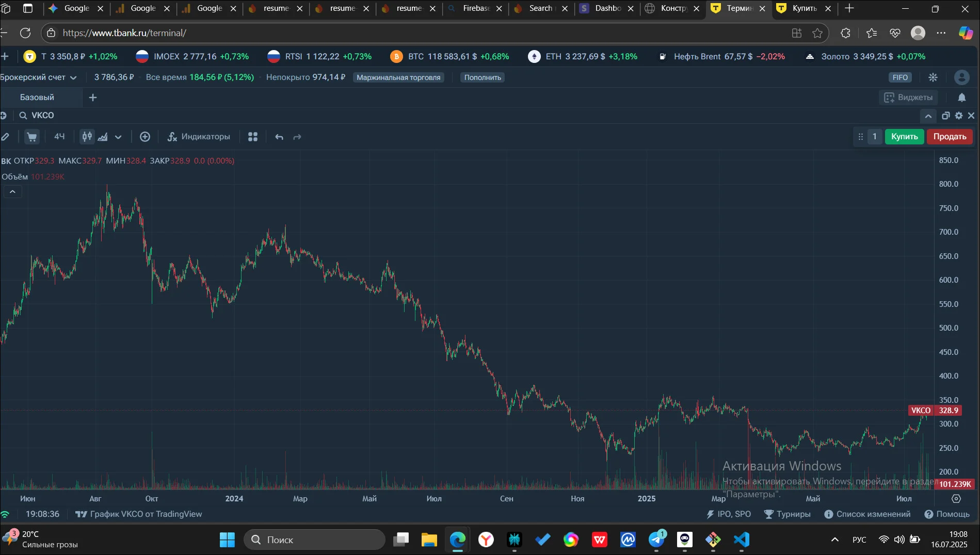The height and width of the screenshot is (555, 980).
Task: Show hidden system tray icons chevron
Action: pyautogui.click(x=834, y=540)
